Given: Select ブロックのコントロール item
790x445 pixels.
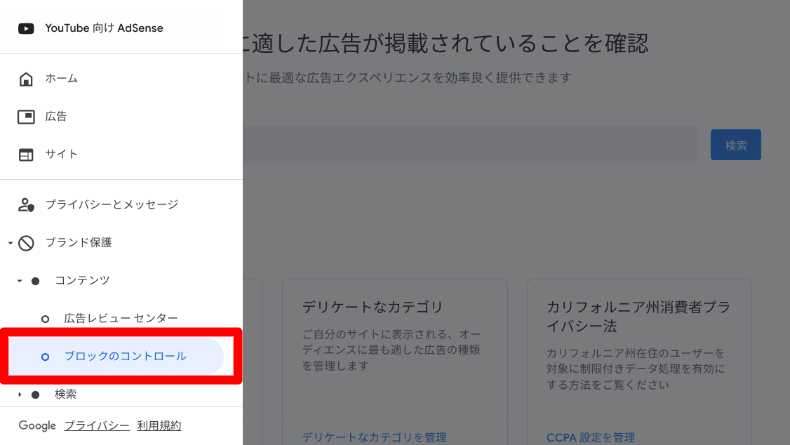Looking at the screenshot, I should 116,356.
